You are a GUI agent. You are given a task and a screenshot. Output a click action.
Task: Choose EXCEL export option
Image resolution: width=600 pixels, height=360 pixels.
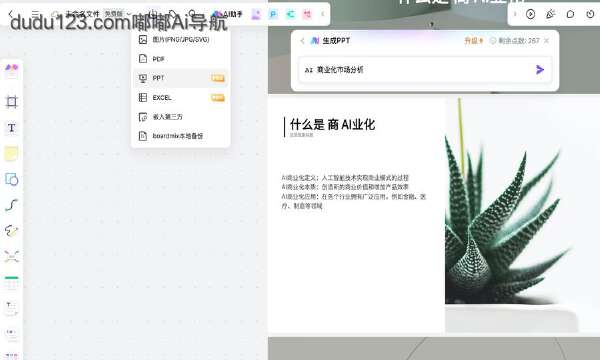click(181, 98)
